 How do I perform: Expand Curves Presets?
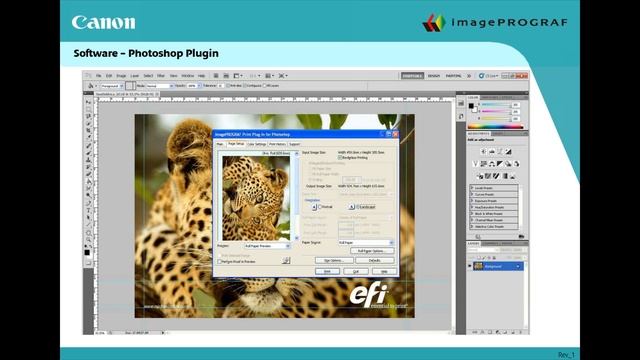pos(472,195)
